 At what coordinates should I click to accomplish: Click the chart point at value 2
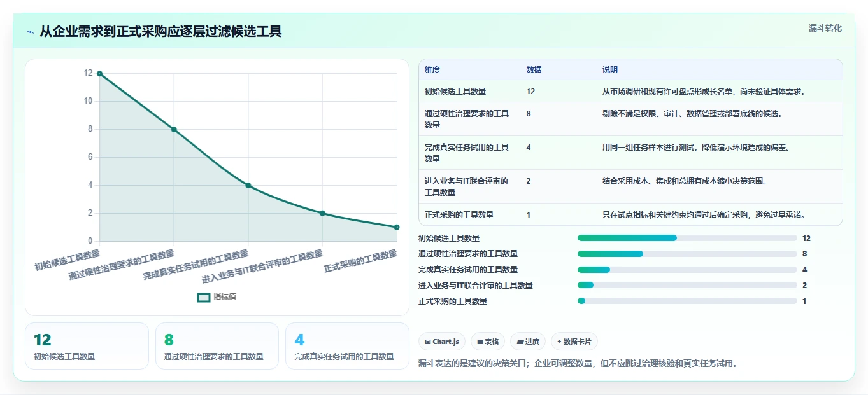click(322, 213)
